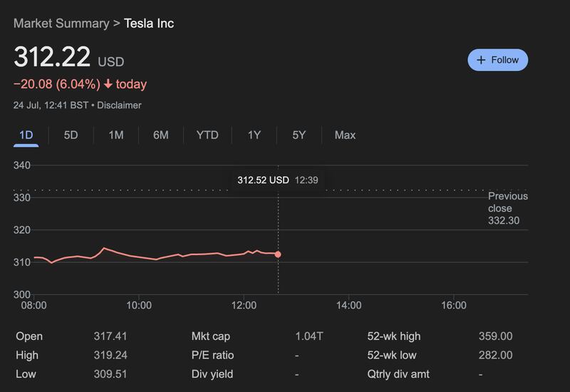Open the Market Summary breadcrumb link
The height and width of the screenshot is (392, 570).
(60, 24)
